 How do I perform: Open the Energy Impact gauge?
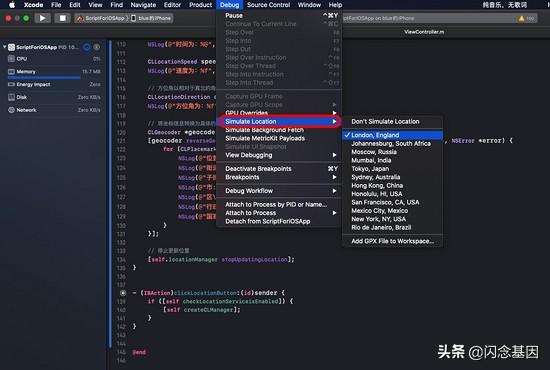[x=54, y=84]
